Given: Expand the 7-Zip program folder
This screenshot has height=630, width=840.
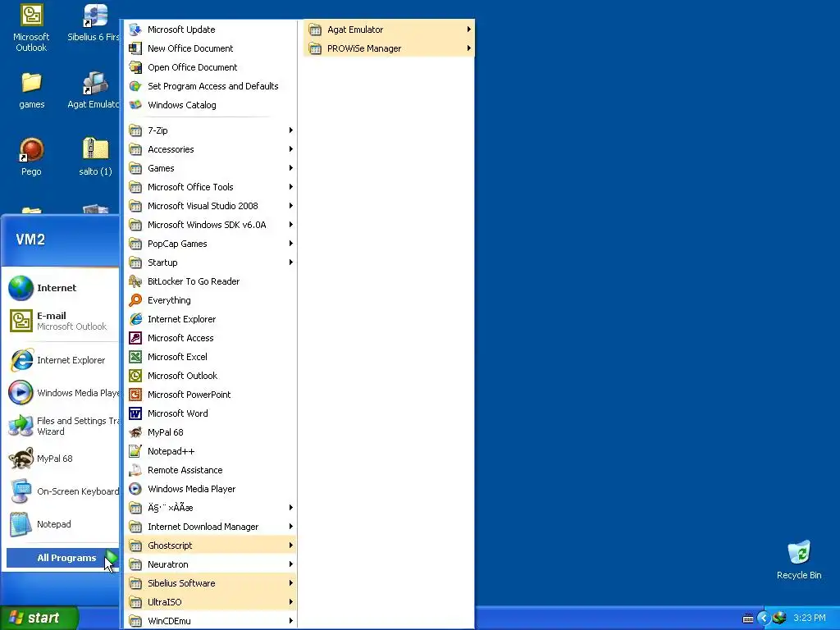Looking at the screenshot, I should point(210,130).
